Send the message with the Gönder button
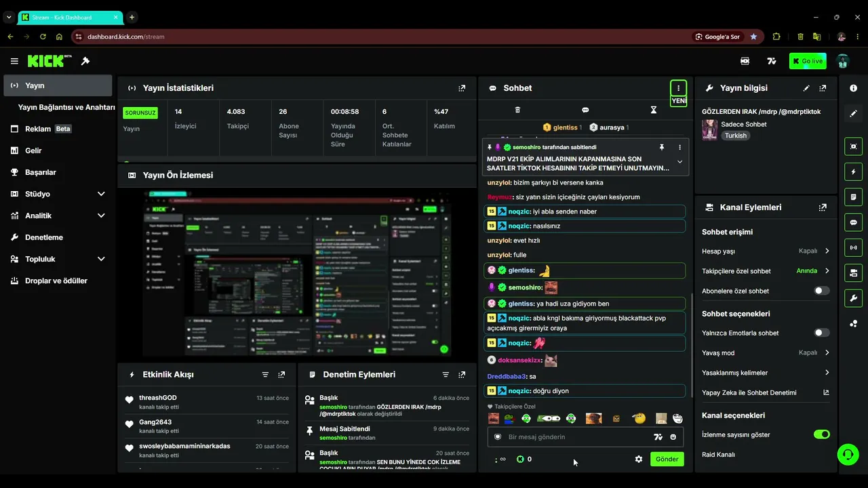The width and height of the screenshot is (868, 488). tap(667, 459)
